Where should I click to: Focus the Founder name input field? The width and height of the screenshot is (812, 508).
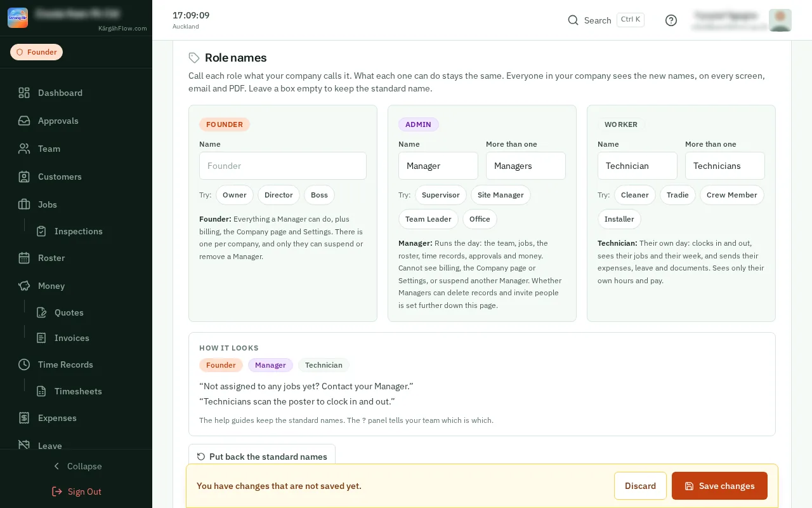tap(283, 166)
